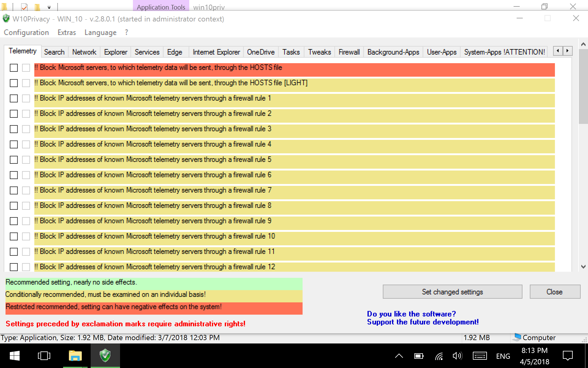Open File Explorer from the taskbar

[x=75, y=356]
